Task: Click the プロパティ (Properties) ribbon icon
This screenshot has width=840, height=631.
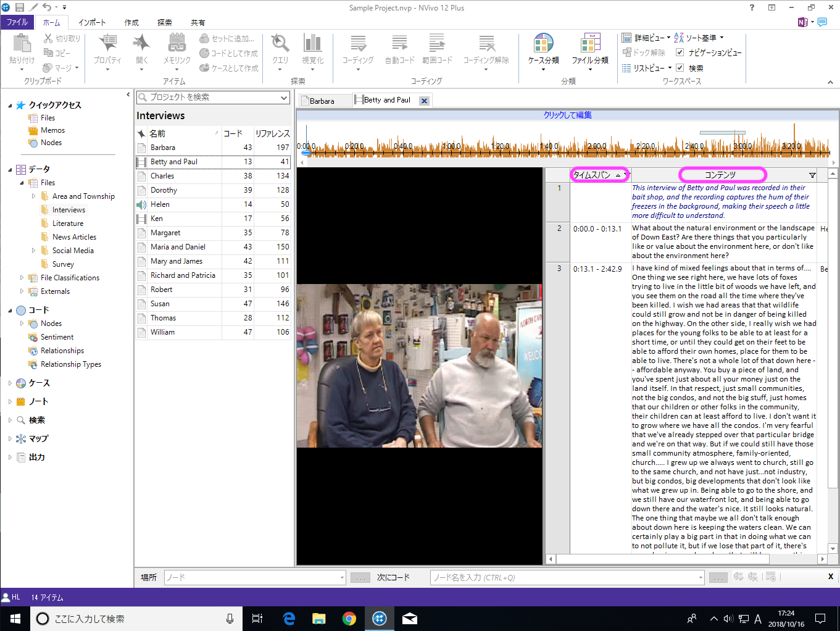Action: 107,49
